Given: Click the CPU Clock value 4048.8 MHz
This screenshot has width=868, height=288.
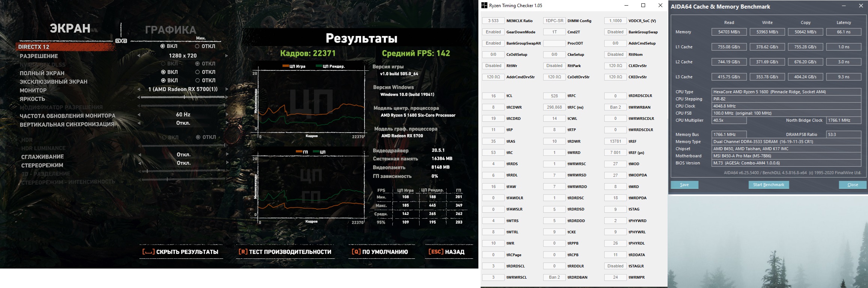Looking at the screenshot, I should [786, 106].
